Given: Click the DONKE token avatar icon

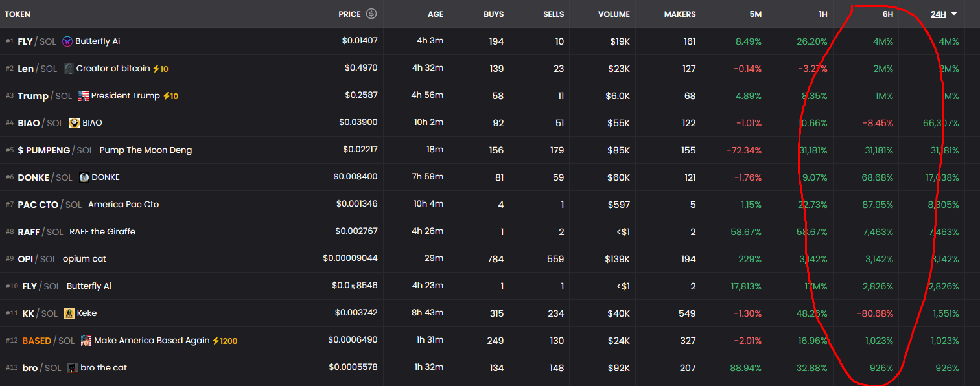Looking at the screenshot, I should [84, 177].
